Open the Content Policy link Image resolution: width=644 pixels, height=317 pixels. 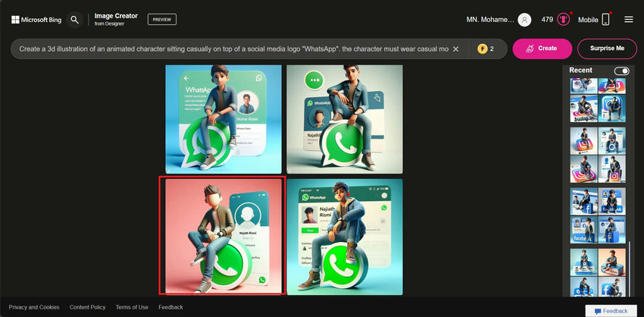(87, 307)
